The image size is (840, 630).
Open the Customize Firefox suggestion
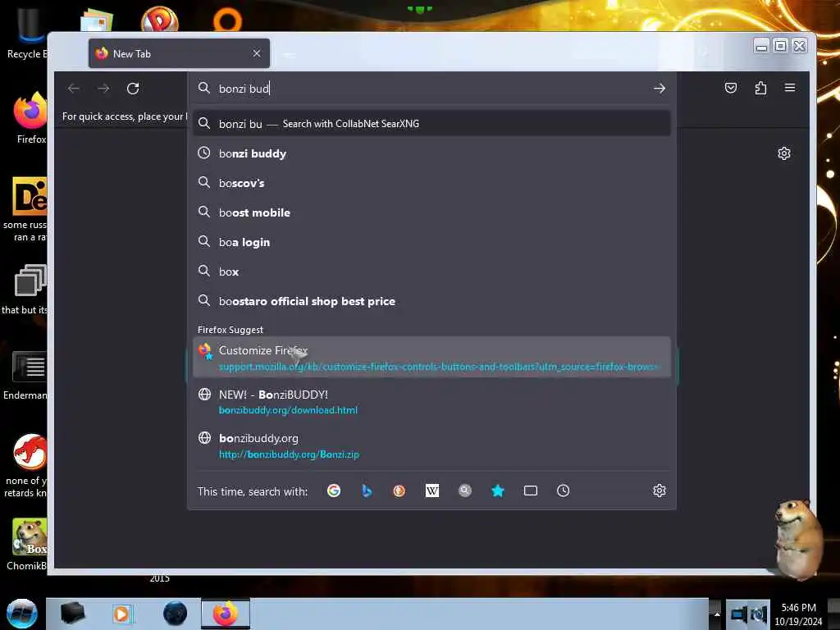click(431, 358)
